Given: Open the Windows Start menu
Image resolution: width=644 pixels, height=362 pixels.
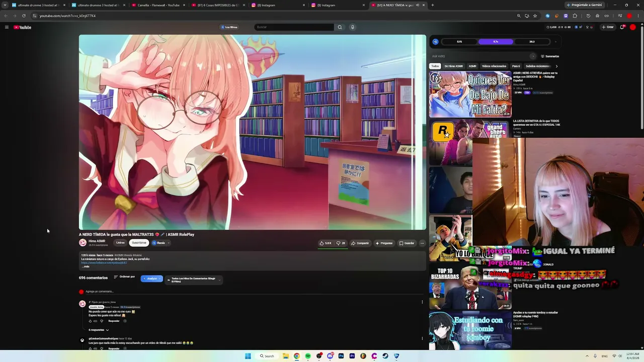Looking at the screenshot, I should (x=248, y=356).
